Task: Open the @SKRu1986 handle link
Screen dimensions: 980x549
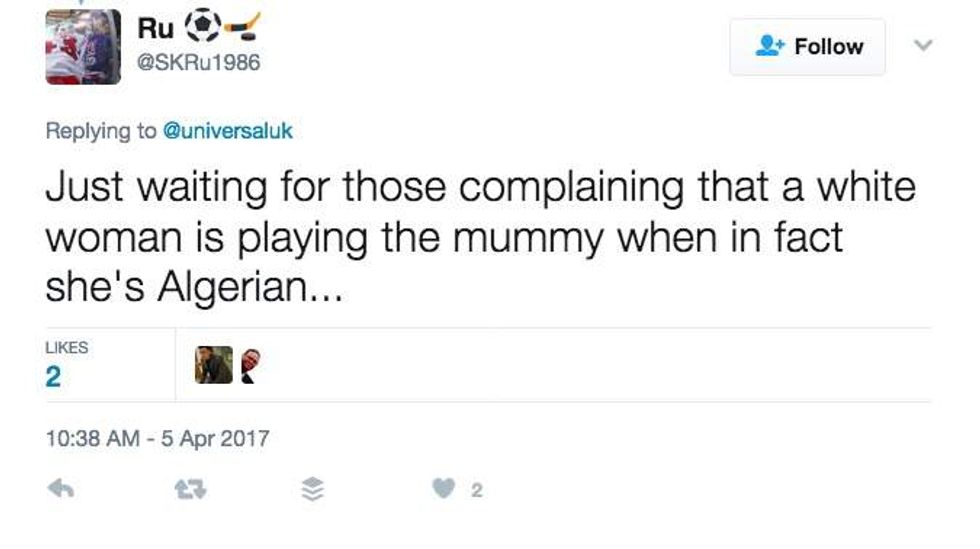Action: pos(198,62)
